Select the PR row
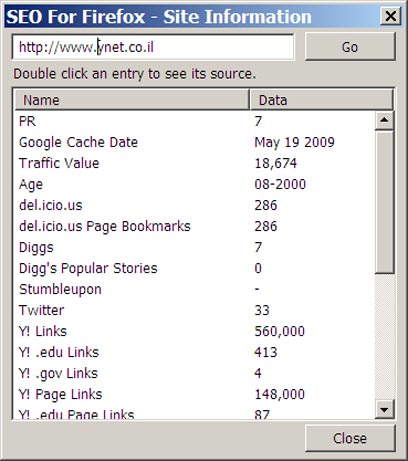Screen dimensions: 408x461 (195, 121)
